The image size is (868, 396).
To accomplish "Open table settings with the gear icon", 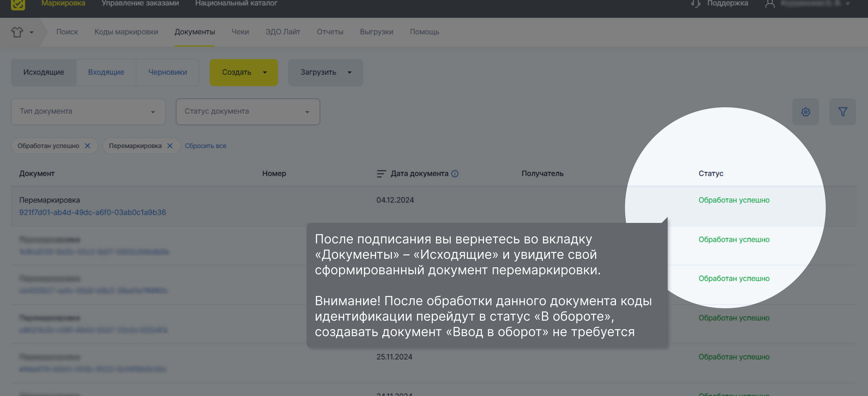I will [x=806, y=112].
